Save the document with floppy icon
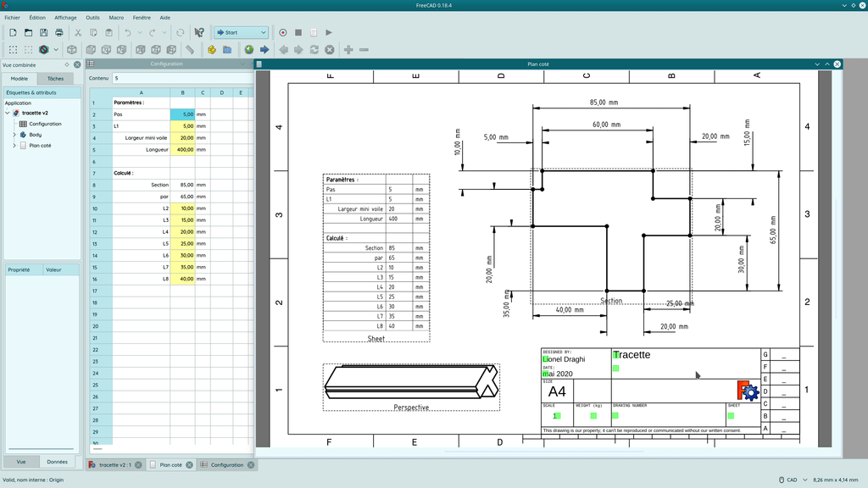Image resolution: width=868 pixels, height=488 pixels. (44, 33)
